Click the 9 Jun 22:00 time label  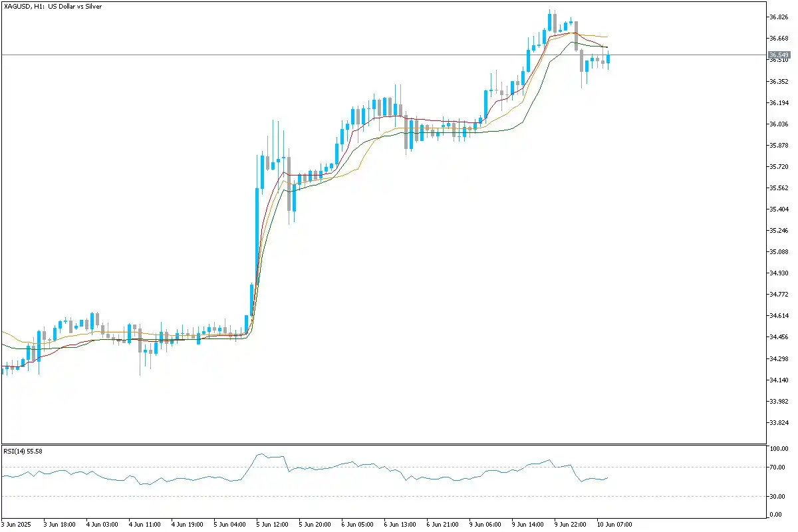[x=570, y=525]
